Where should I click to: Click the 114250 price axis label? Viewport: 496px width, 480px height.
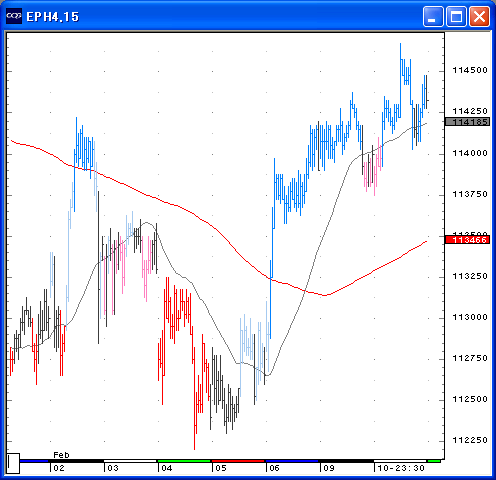470,111
